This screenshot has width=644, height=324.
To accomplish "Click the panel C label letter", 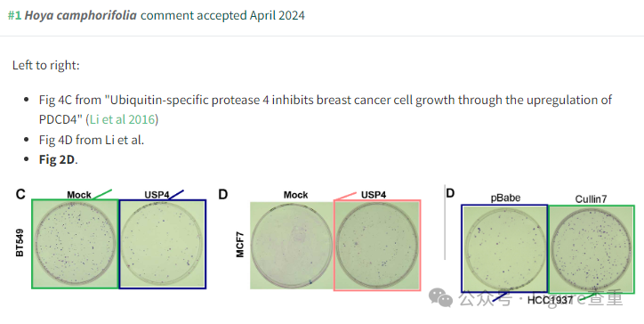I will coord(20,194).
